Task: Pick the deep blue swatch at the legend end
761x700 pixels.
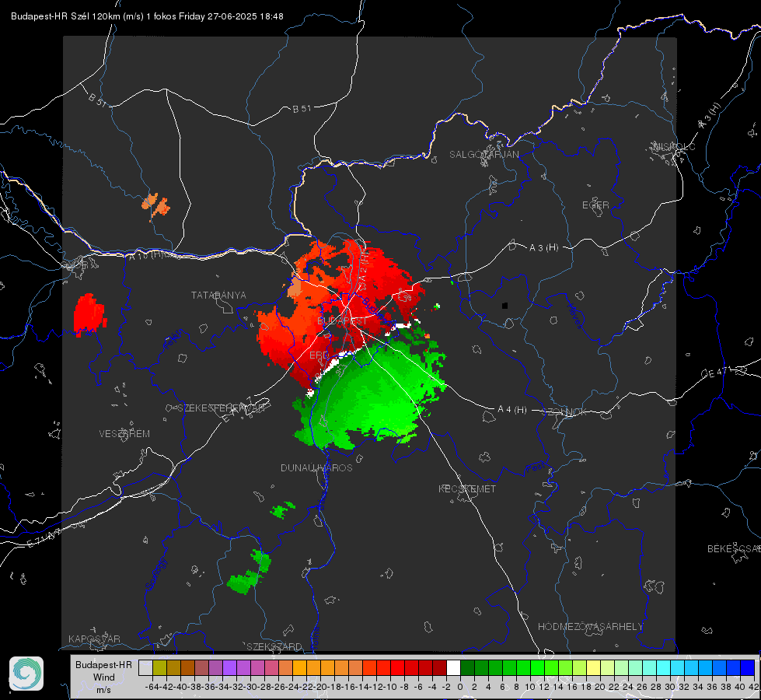Action: tap(748, 667)
